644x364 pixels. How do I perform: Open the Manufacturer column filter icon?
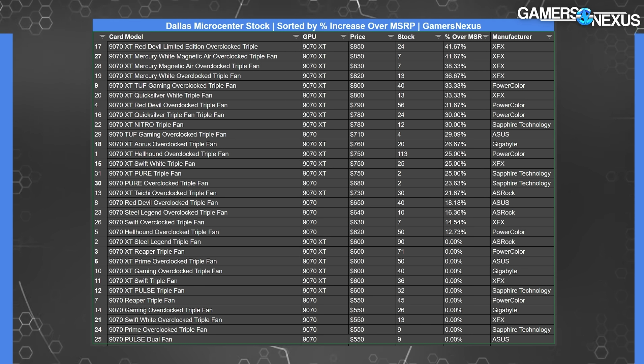click(549, 37)
